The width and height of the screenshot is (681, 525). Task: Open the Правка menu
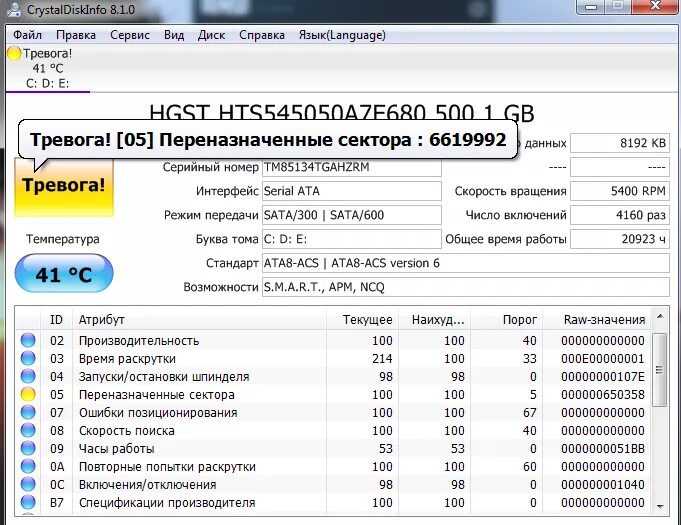76,35
